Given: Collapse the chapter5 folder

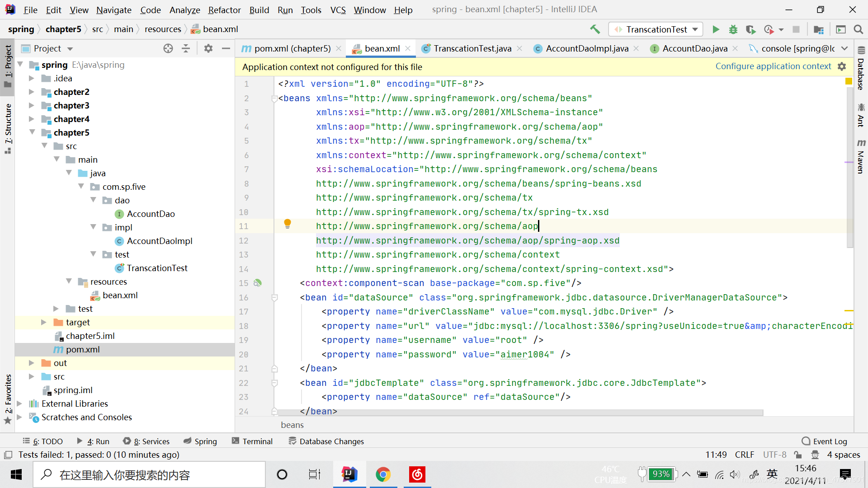Looking at the screenshot, I should tap(32, 132).
